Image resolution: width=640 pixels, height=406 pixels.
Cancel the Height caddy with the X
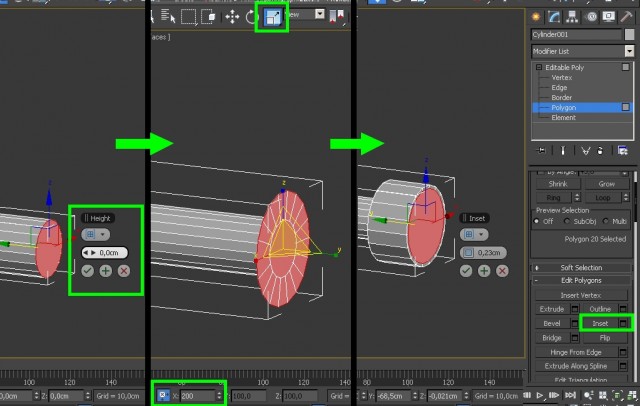(124, 271)
